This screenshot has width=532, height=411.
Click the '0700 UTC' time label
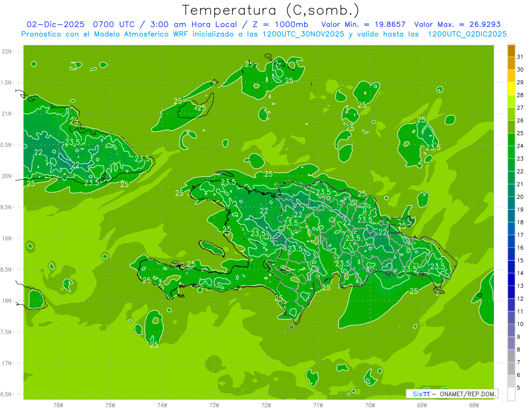coord(113,24)
